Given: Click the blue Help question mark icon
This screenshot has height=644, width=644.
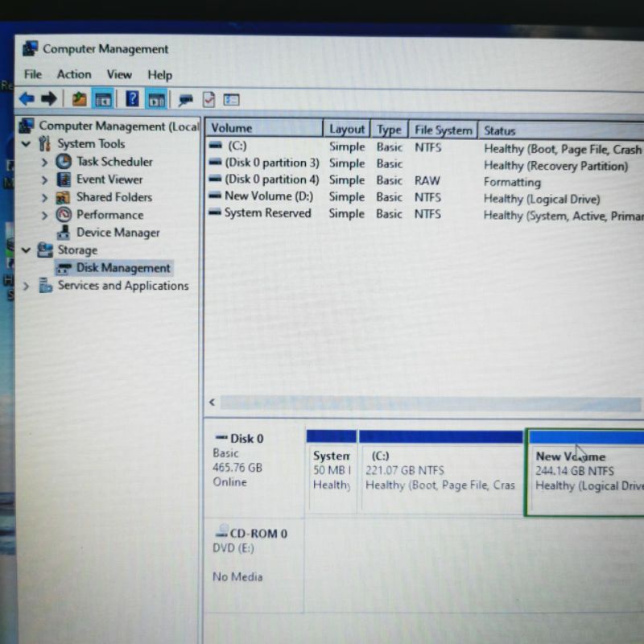Looking at the screenshot, I should click(x=132, y=99).
